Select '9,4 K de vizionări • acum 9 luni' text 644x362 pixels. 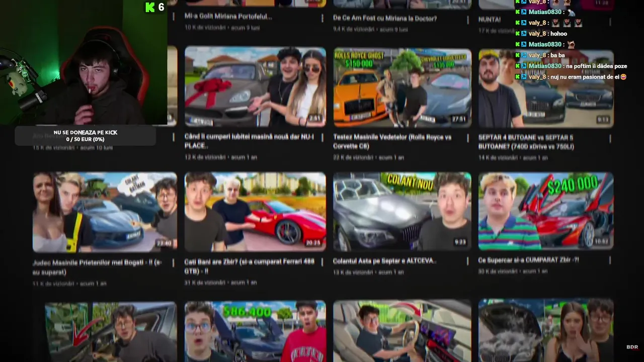pos(371,30)
